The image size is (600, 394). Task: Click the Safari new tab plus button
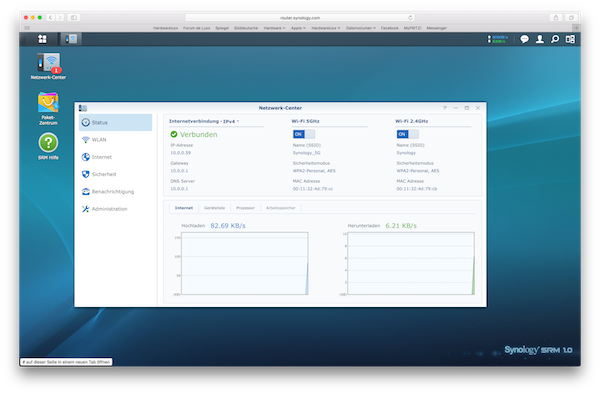point(576,28)
